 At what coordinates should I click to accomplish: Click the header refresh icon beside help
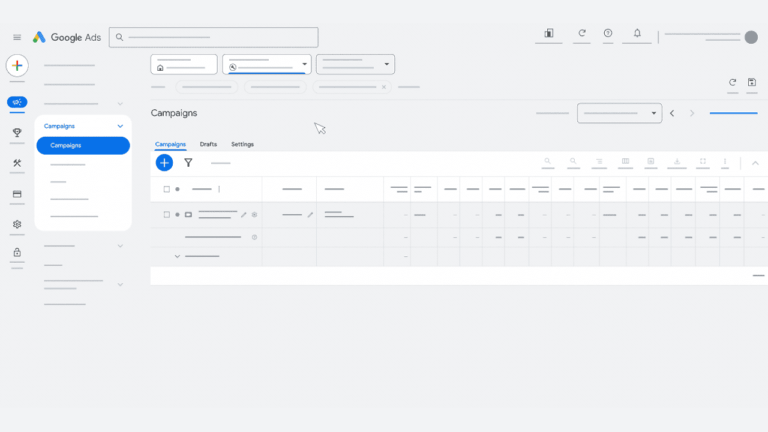pyautogui.click(x=582, y=33)
